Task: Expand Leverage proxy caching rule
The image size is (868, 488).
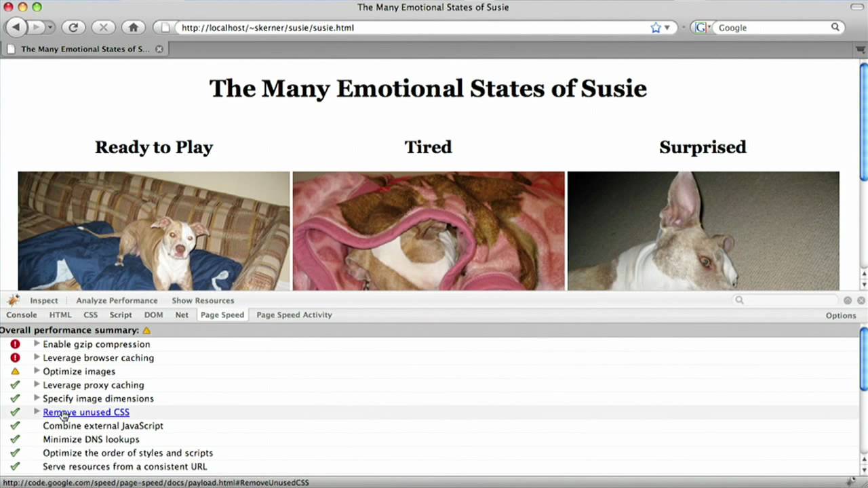Action: pyautogui.click(x=37, y=384)
